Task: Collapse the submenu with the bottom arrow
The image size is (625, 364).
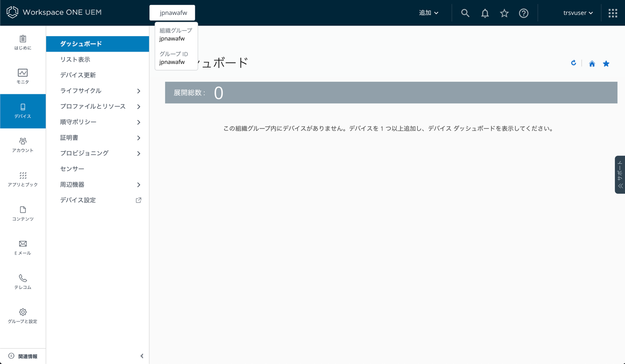Action: point(142,356)
